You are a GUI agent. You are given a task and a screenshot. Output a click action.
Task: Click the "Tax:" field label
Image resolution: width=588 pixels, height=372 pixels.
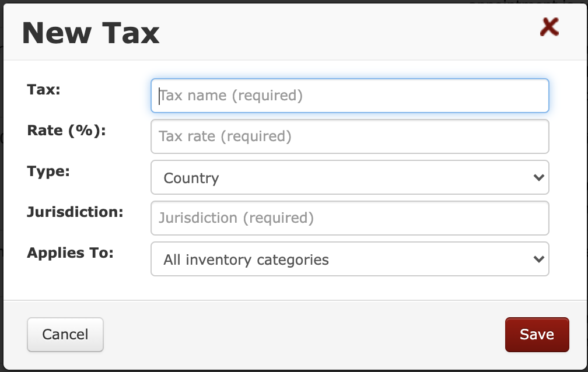coord(44,90)
